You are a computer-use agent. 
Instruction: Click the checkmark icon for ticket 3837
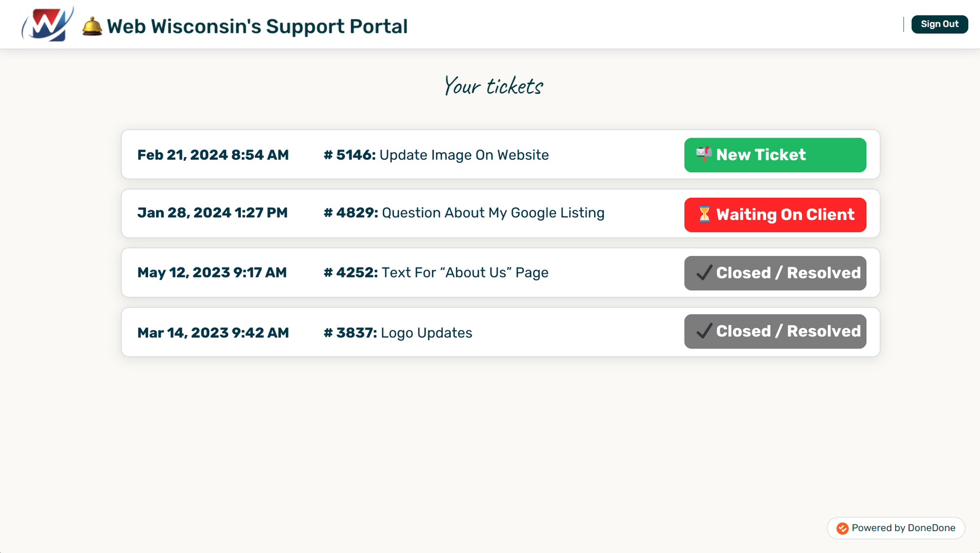[704, 331]
